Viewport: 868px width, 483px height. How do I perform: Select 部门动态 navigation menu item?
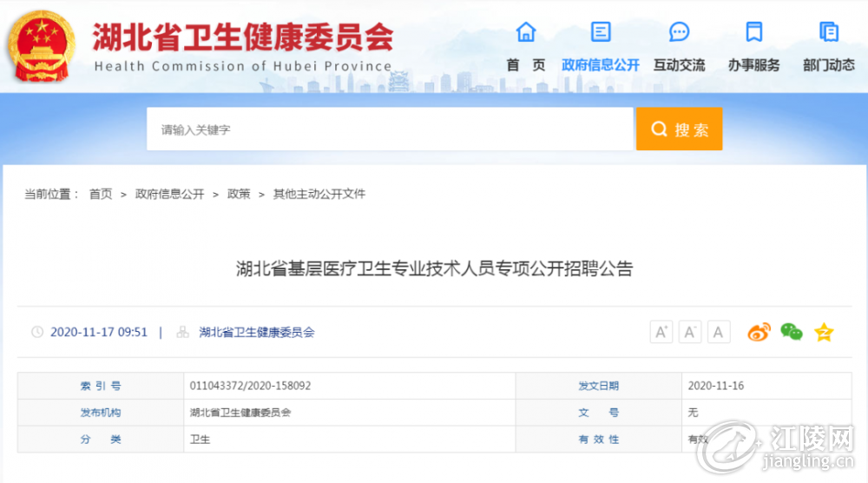pyautogui.click(x=829, y=65)
